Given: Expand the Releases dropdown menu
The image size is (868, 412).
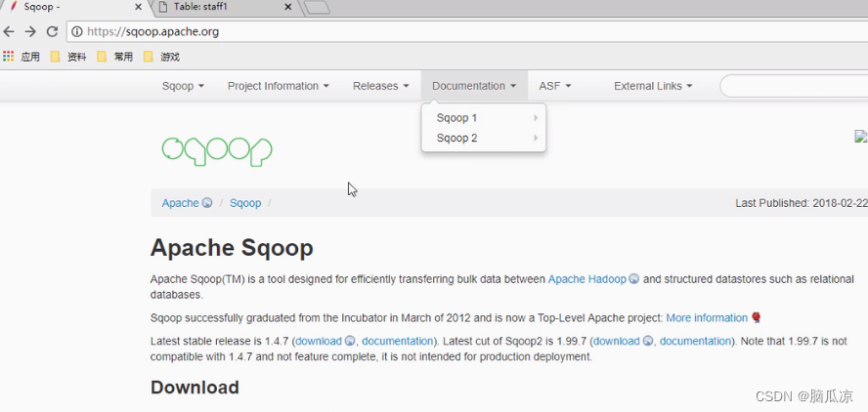Looking at the screenshot, I should click(381, 86).
